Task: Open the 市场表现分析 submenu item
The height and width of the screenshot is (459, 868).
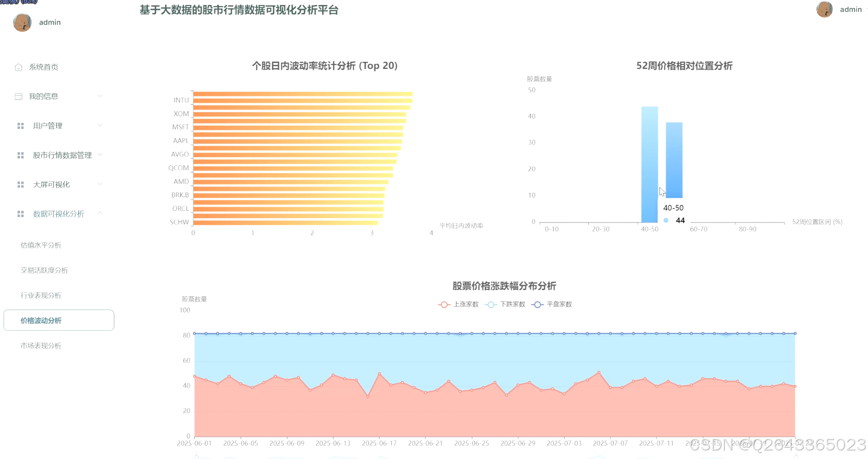Action: [41, 346]
